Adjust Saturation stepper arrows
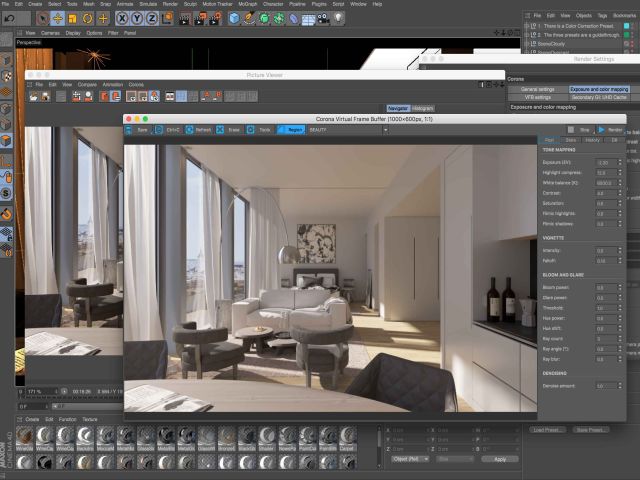 620,203
